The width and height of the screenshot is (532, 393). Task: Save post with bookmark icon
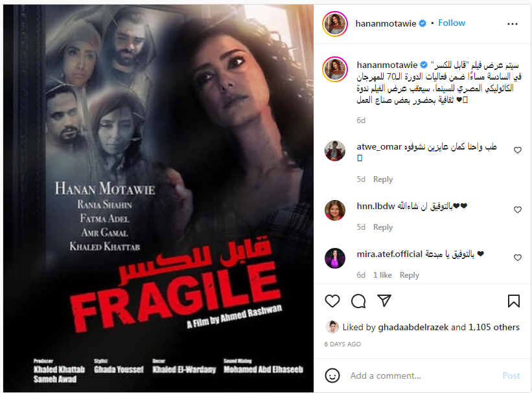pos(514,301)
